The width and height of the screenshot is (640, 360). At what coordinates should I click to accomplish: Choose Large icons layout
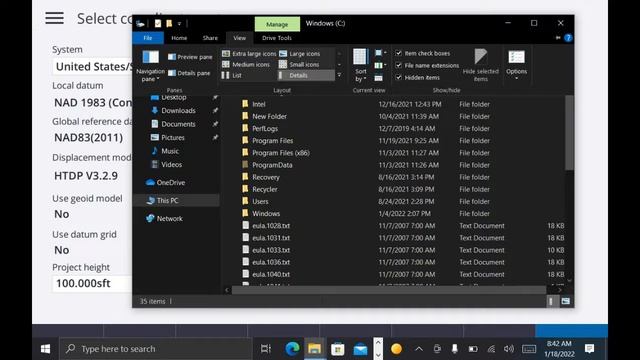click(300, 53)
